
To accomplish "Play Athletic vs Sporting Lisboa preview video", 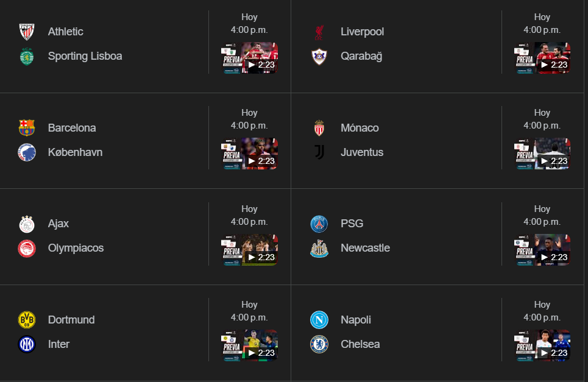I will (x=250, y=58).
